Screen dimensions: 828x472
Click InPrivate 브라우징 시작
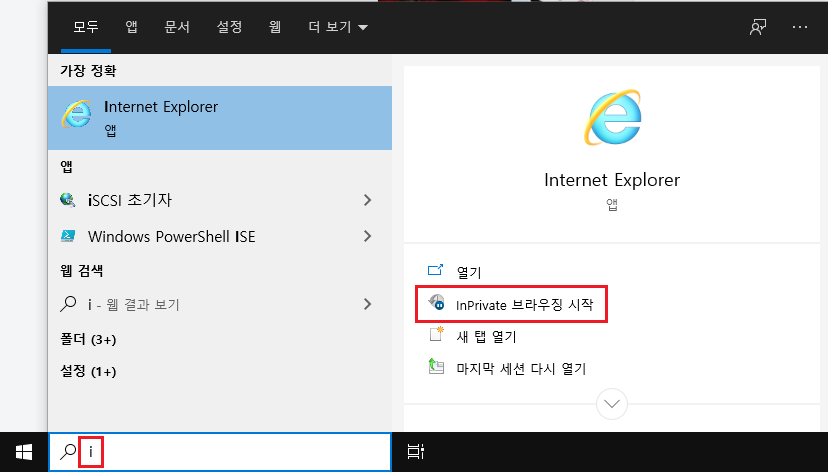point(524,305)
